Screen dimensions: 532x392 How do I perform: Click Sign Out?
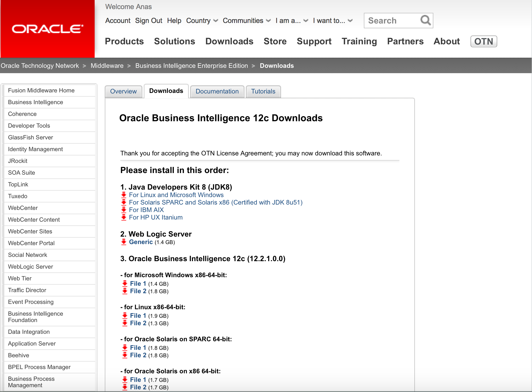(149, 21)
